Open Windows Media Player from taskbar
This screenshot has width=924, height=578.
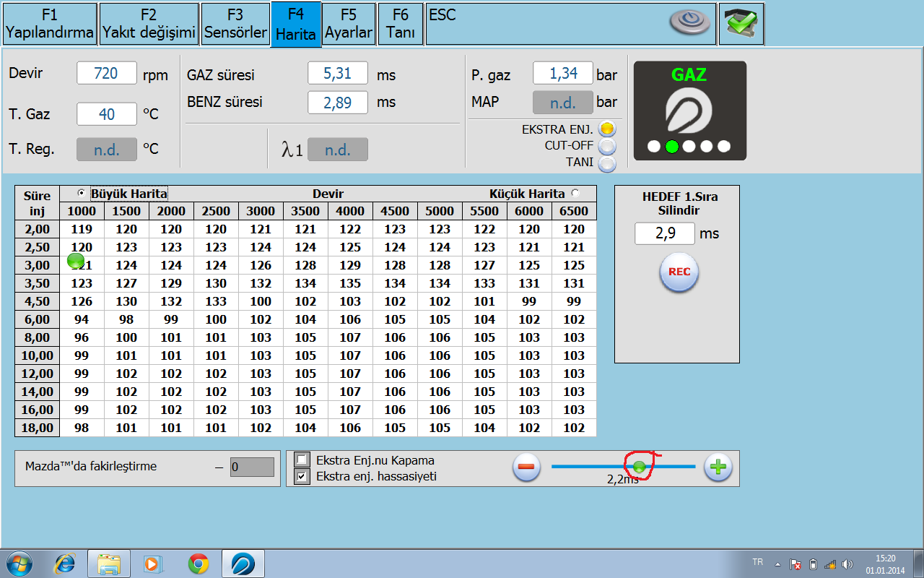pos(153,564)
